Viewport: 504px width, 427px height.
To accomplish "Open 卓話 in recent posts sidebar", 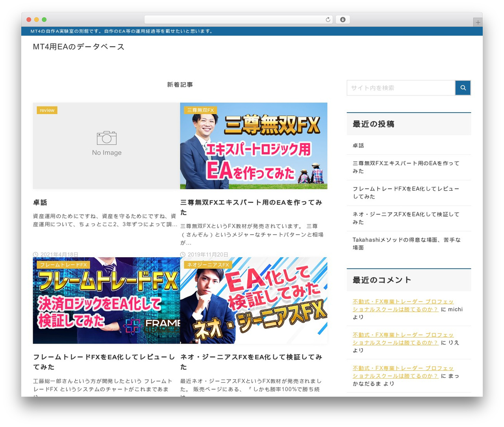I will (x=358, y=145).
